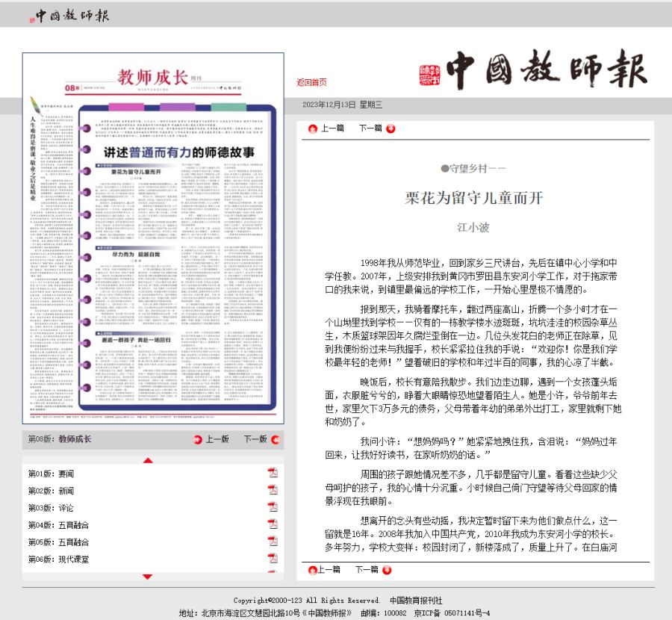Open page 第01版: 要闻
The height and width of the screenshot is (620, 672).
click(51, 474)
